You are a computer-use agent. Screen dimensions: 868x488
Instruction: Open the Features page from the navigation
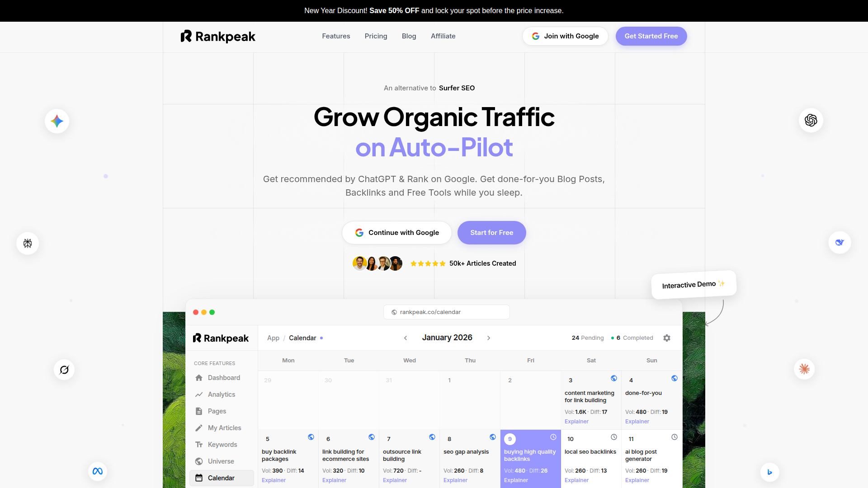(x=336, y=36)
